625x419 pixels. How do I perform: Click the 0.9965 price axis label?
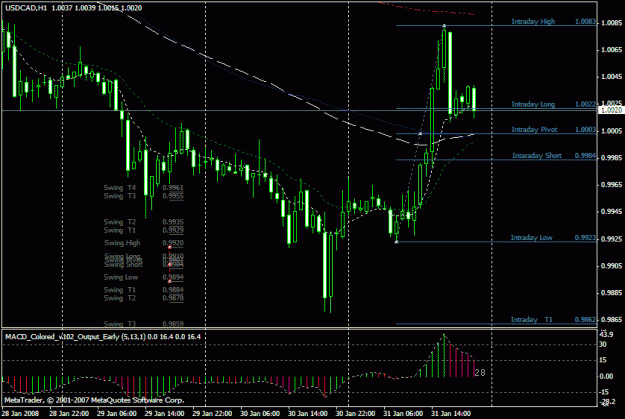click(611, 185)
